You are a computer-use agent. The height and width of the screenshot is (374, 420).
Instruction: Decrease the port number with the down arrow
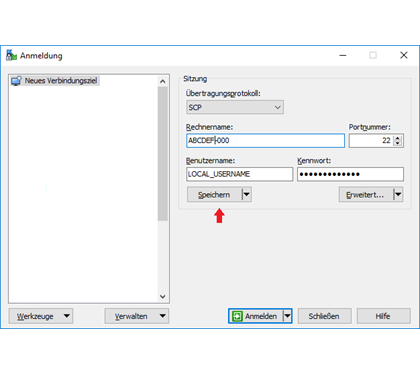398,143
